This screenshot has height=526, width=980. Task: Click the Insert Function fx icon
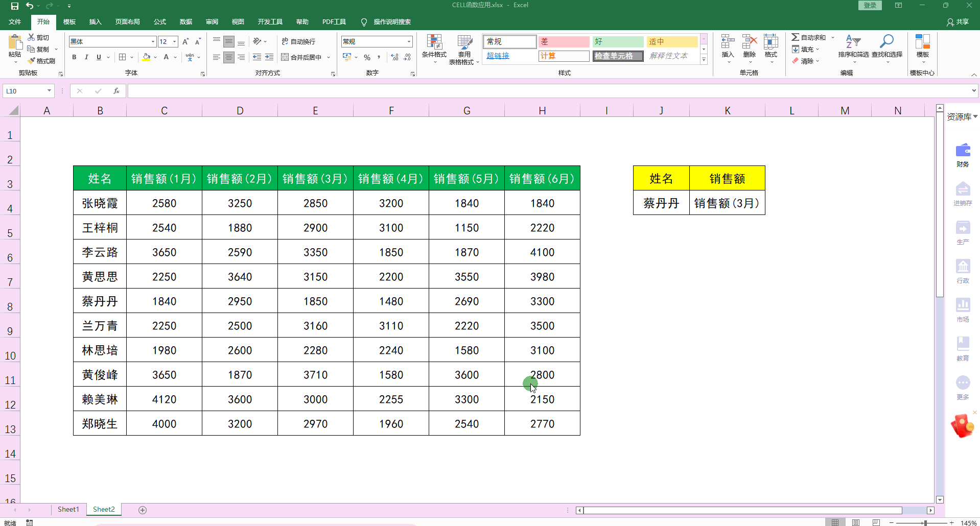pyautogui.click(x=116, y=91)
